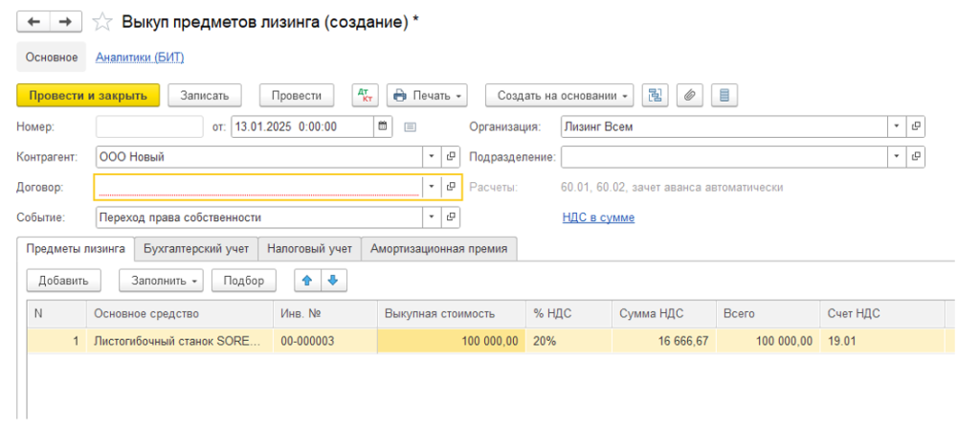Image resolution: width=980 pixels, height=432 pixels.
Task: Open the attached files paperclip icon
Action: 690,95
